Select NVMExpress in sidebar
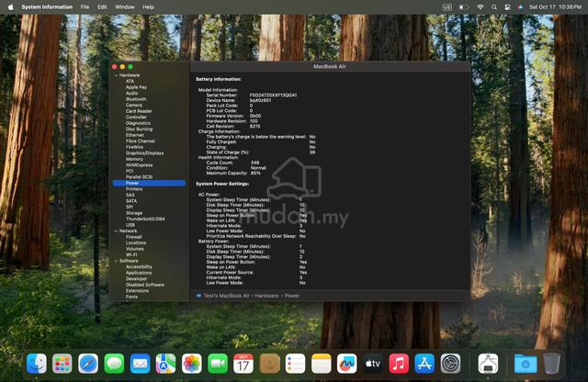The image size is (588, 382). [139, 165]
